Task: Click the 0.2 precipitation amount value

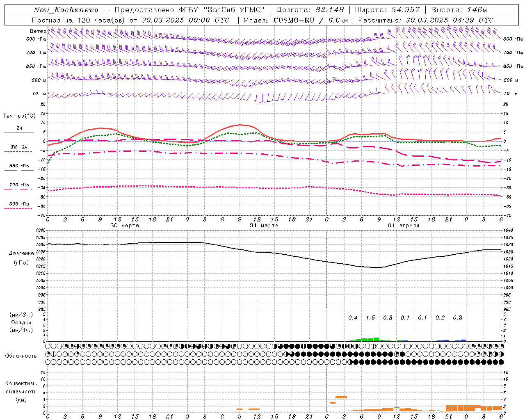Action: (440, 318)
